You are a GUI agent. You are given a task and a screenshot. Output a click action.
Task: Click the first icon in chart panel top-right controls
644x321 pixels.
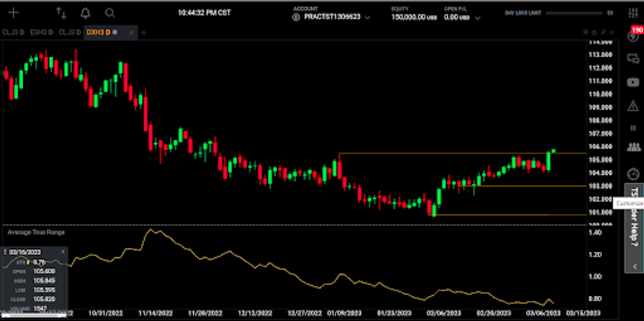tap(586, 32)
